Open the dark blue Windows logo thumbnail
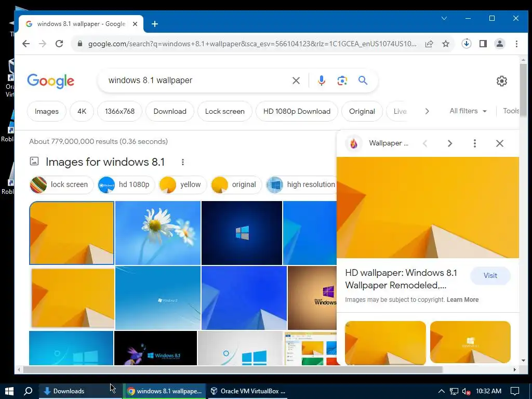 (x=242, y=233)
